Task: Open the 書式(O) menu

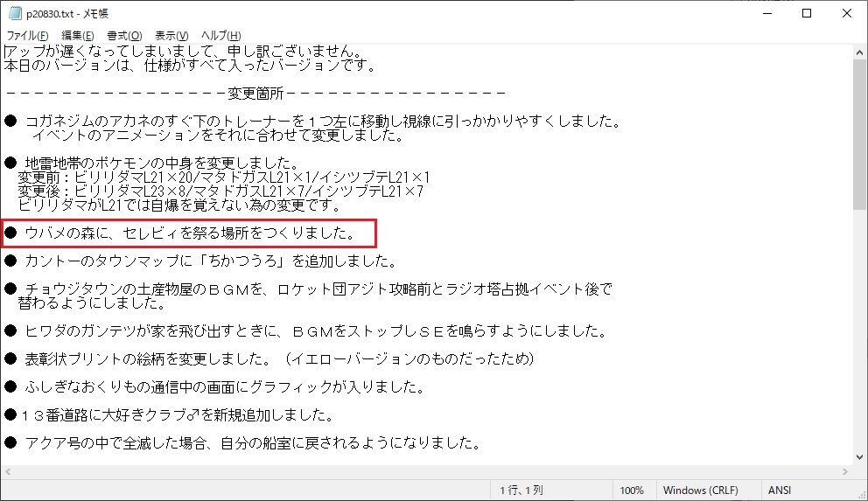Action: pos(124,35)
